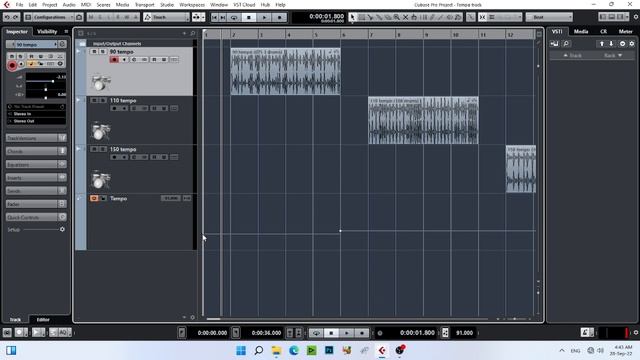Click Record in bottom transport bar

[x=362, y=333]
